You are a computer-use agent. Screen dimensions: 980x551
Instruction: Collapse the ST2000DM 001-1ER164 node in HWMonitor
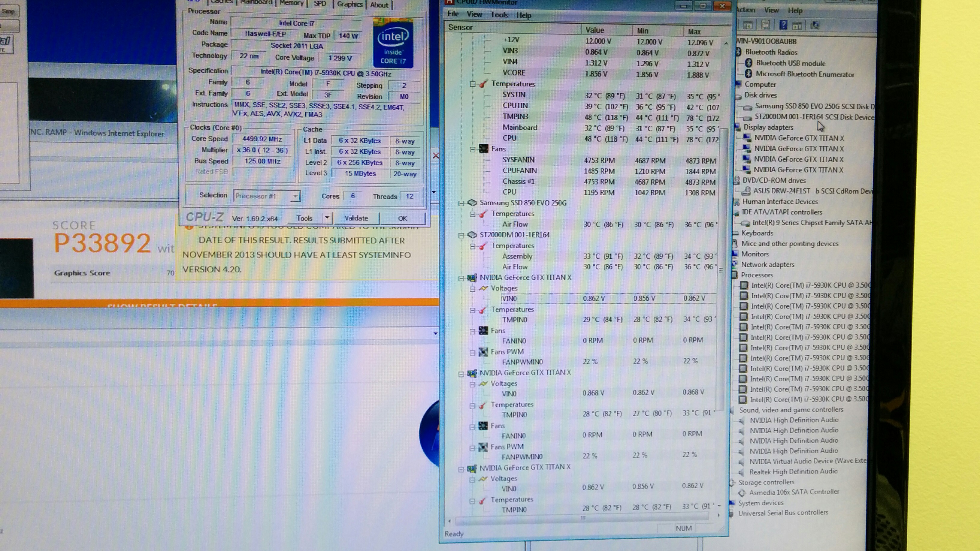click(x=461, y=235)
